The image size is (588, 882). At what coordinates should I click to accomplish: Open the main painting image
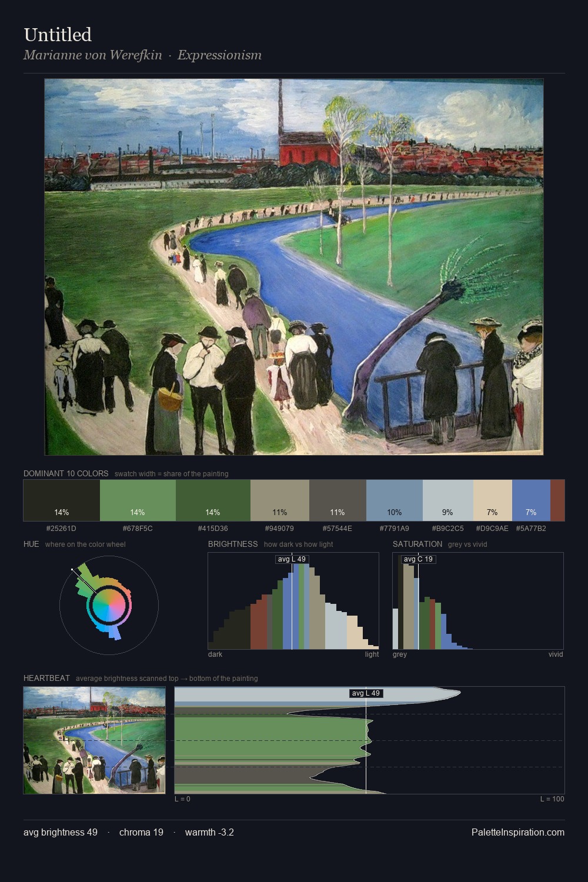(x=294, y=267)
